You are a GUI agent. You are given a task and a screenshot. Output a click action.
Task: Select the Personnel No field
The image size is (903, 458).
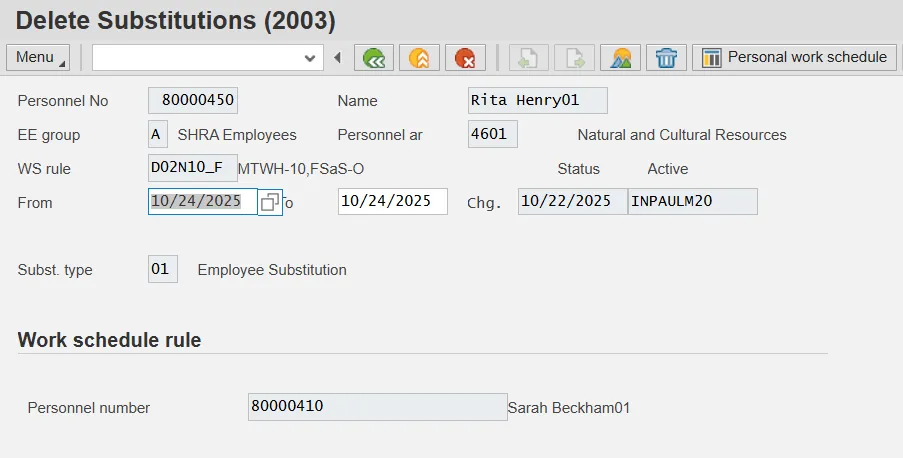click(x=193, y=101)
